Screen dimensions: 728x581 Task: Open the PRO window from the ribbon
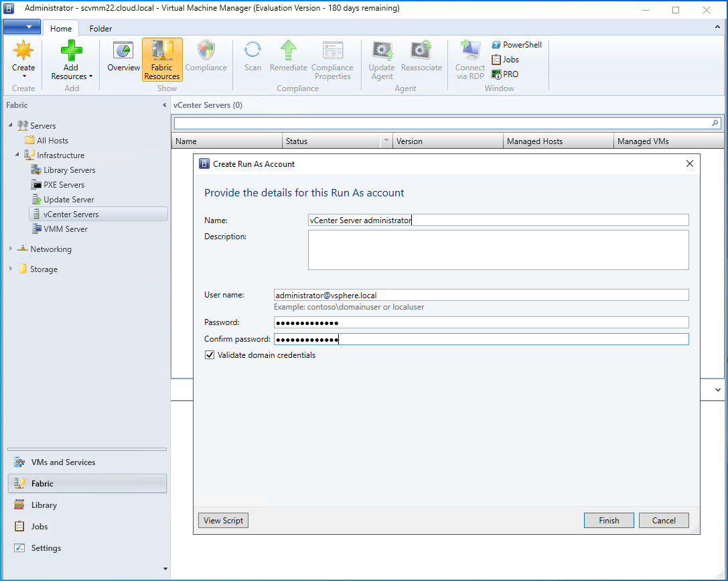(505, 74)
